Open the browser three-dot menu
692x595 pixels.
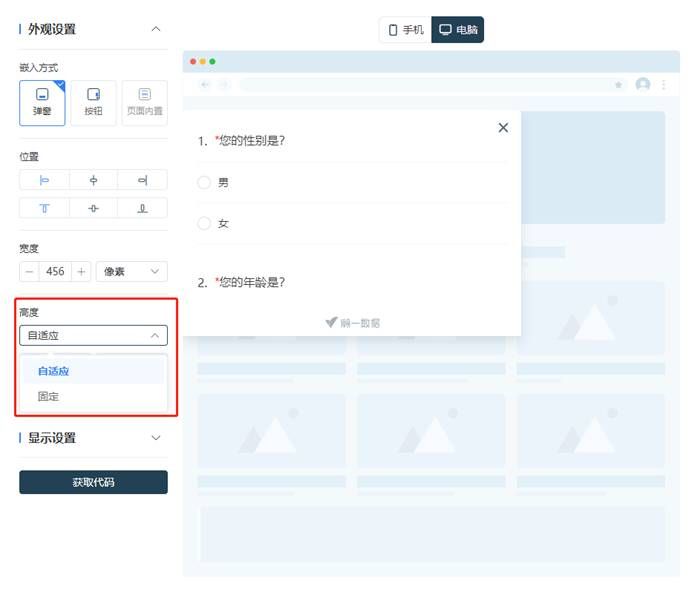664,84
